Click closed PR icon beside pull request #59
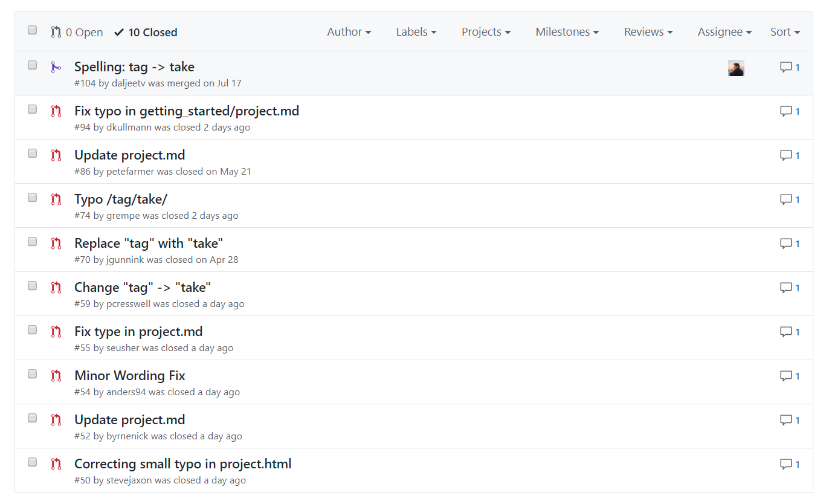This screenshot has height=504, width=829. click(56, 288)
